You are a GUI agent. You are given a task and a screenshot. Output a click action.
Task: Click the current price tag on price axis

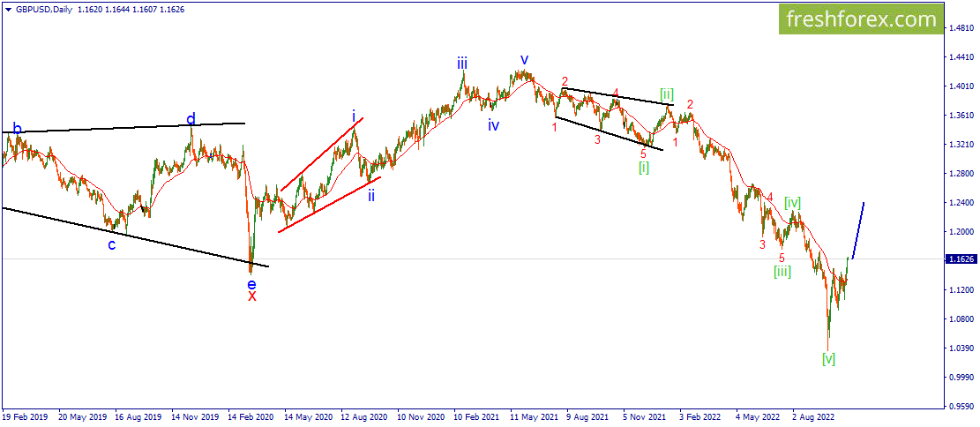[962, 258]
